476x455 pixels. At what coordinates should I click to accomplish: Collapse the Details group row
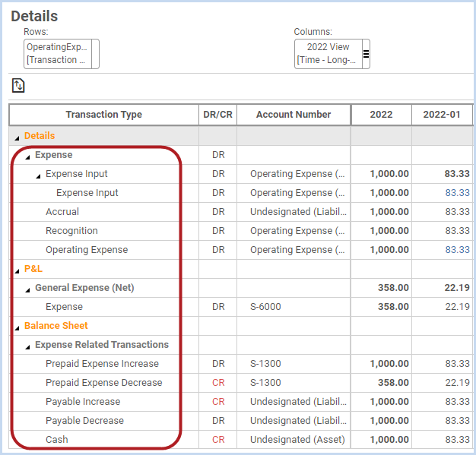pyautogui.click(x=17, y=138)
